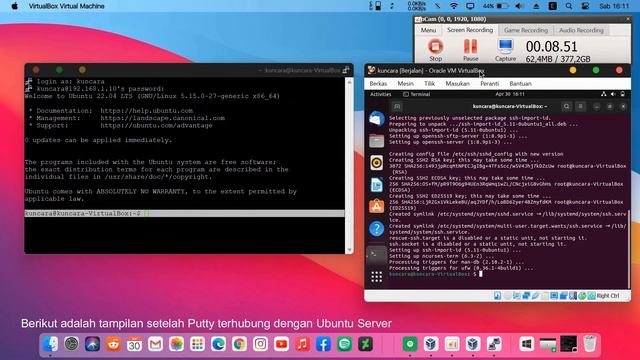
Task: Open Instagram from macOS dock
Action: point(260,344)
